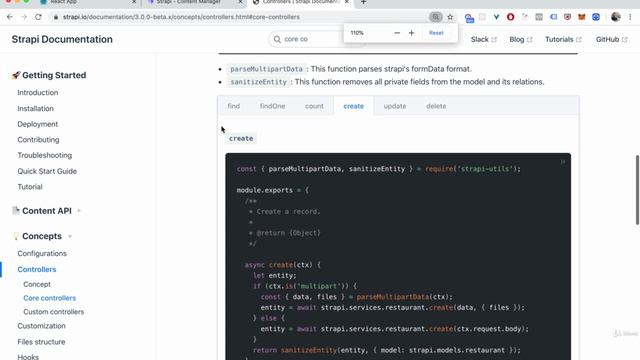Click the Vue devtools extension icon
Image resolution: width=640 pixels, height=360 pixels.
click(x=496, y=17)
